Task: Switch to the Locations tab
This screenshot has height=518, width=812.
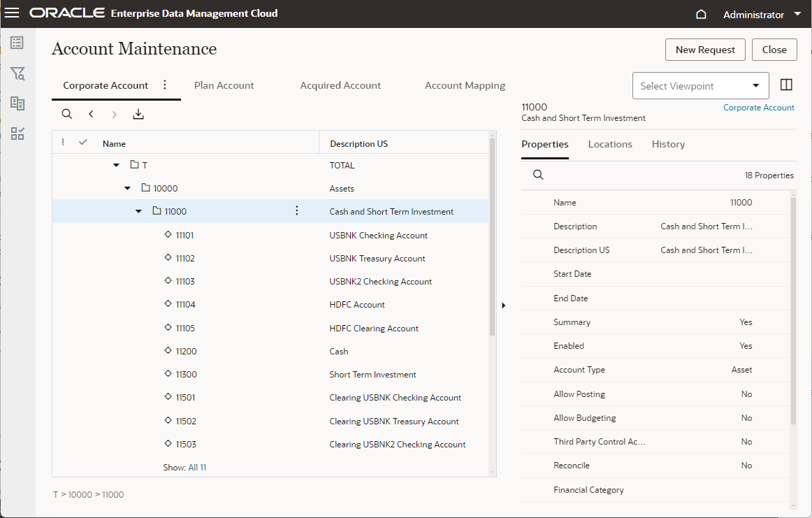Action: coord(609,144)
